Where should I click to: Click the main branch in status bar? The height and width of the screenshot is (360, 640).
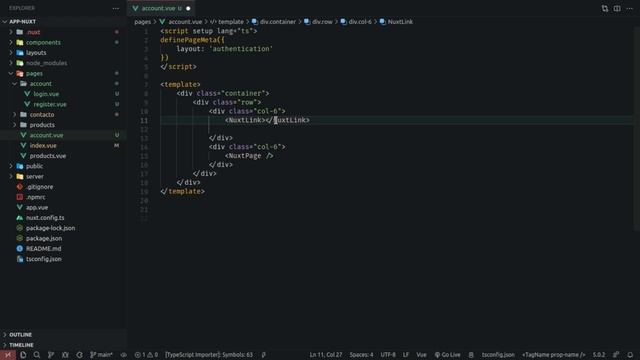coord(101,355)
